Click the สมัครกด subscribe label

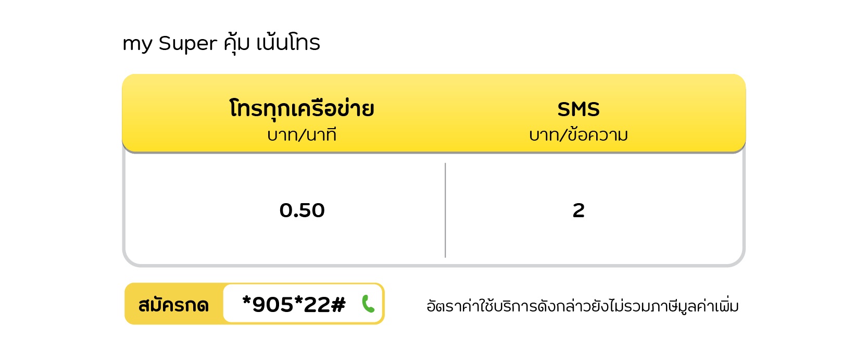173,305
